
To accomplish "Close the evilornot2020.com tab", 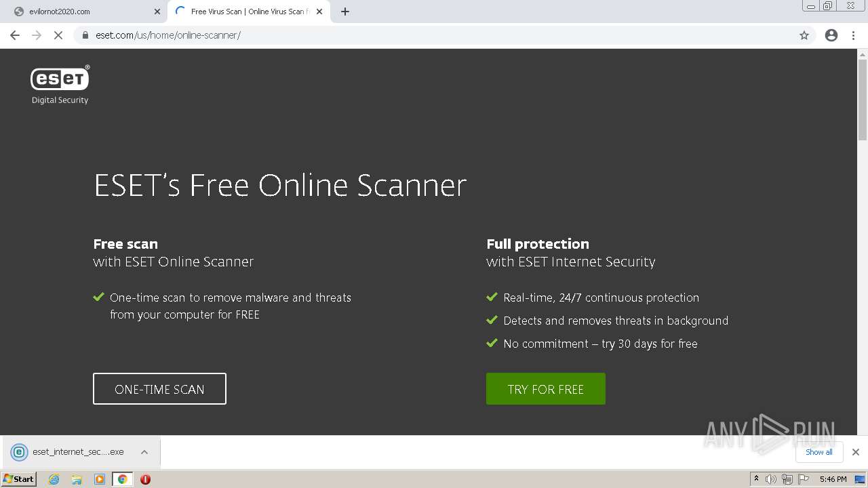I will click(x=157, y=12).
